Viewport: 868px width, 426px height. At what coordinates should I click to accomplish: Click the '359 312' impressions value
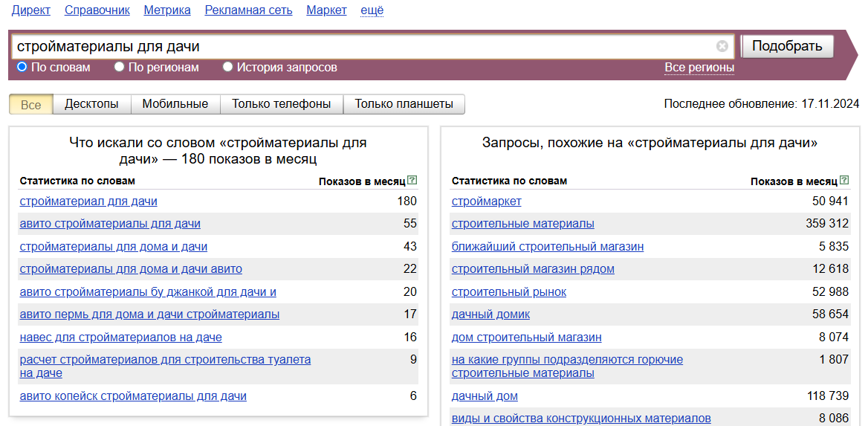[827, 224]
